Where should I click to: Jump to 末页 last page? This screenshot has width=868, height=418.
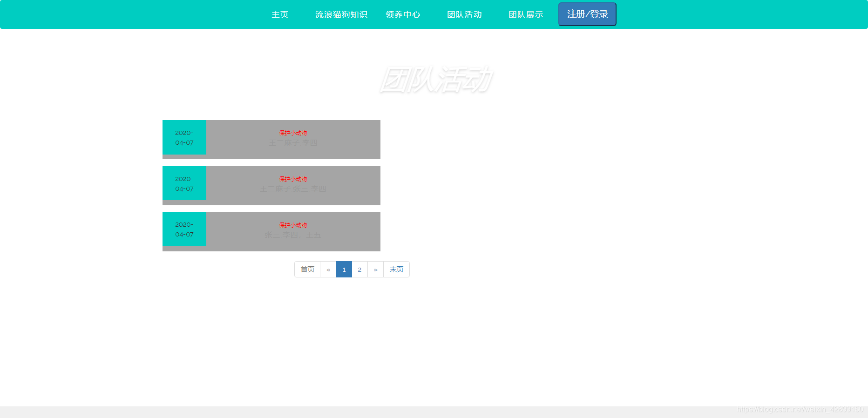396,270
